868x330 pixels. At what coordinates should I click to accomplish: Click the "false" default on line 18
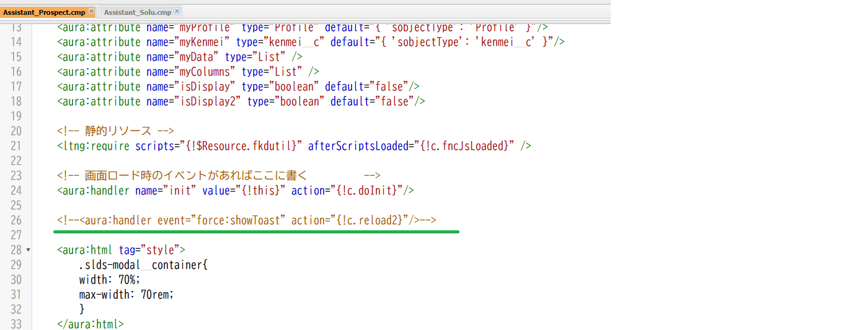(394, 102)
